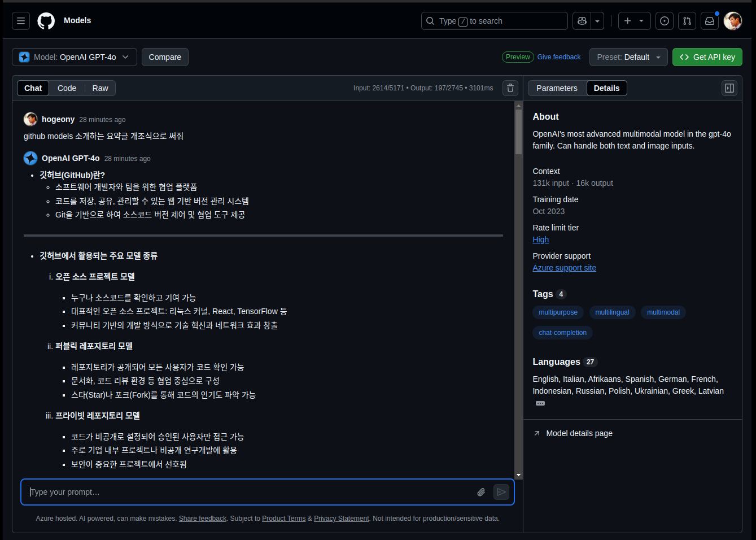Open the issues circle-dot icon
Screen dimensions: 756x540
(665, 21)
